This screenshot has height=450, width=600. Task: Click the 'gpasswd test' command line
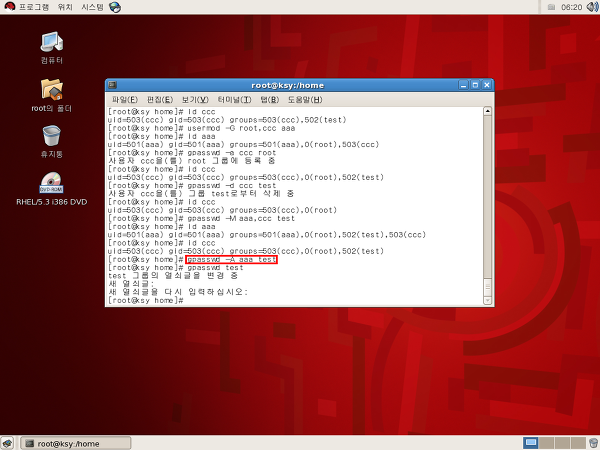[176, 268]
